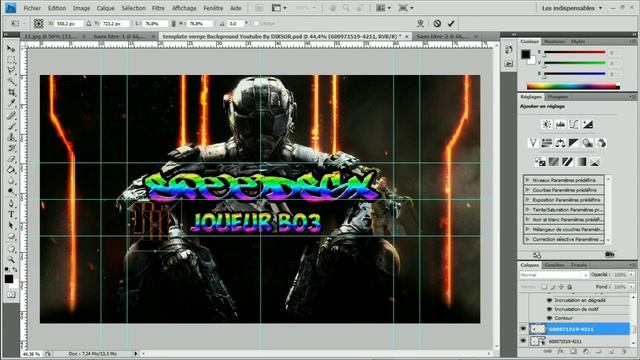Click the X position input field
This screenshot has width=640, height=360.
[69, 24]
